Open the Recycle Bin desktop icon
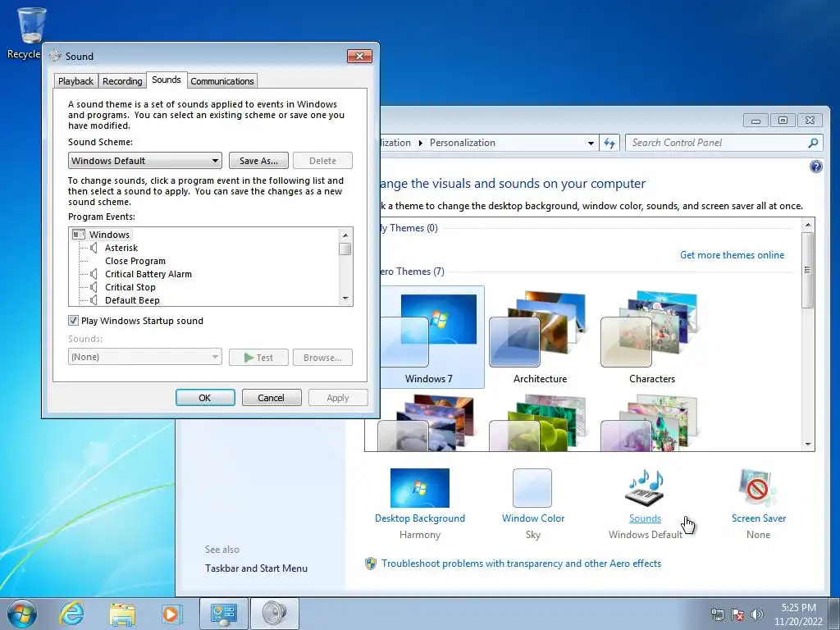 [x=30, y=32]
